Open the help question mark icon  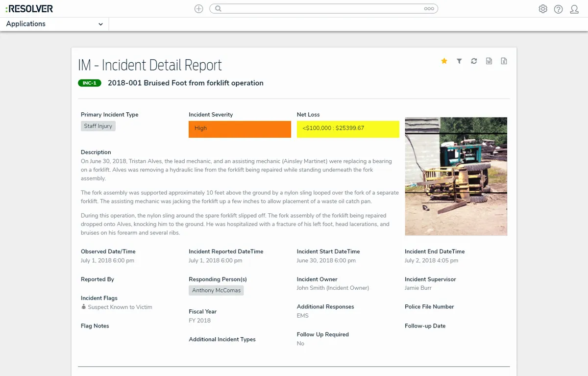click(559, 9)
